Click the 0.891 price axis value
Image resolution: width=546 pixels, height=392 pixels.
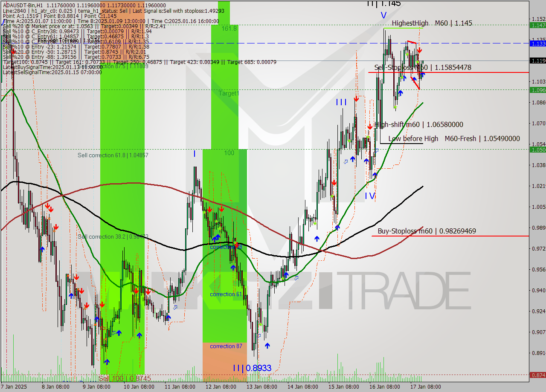pos(538,353)
